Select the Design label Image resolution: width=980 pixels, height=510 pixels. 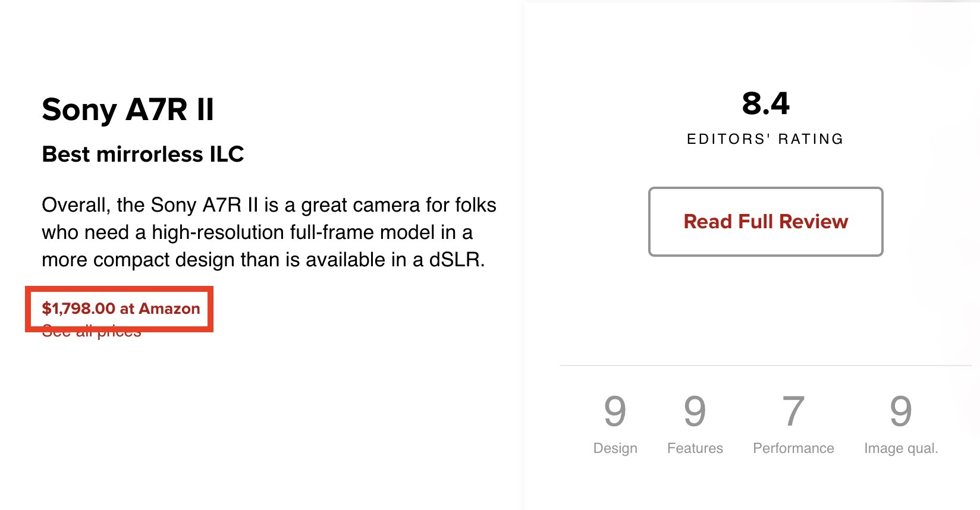coord(615,448)
